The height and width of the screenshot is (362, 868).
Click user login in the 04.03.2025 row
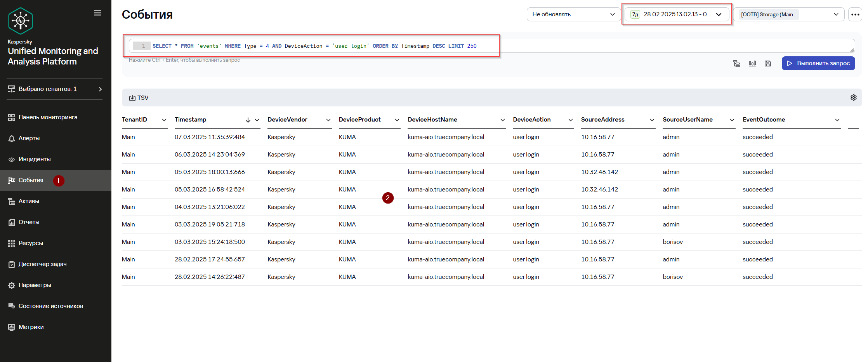tap(526, 207)
